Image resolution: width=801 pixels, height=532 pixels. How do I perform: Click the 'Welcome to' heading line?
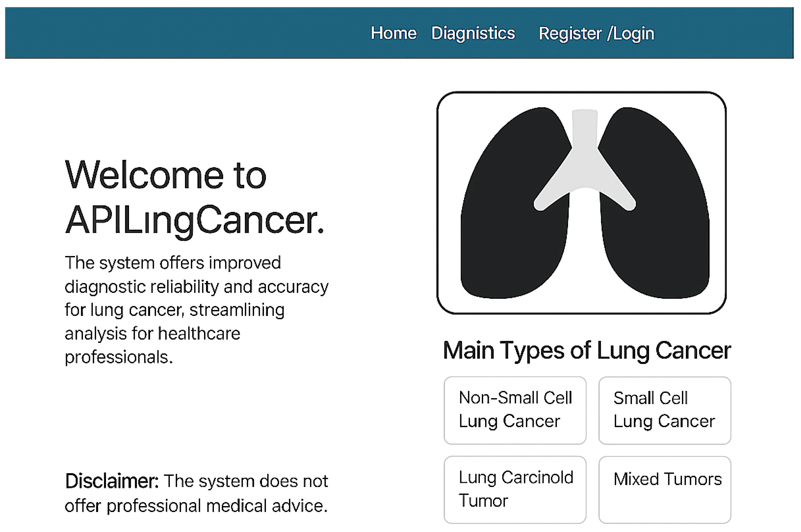(165, 175)
